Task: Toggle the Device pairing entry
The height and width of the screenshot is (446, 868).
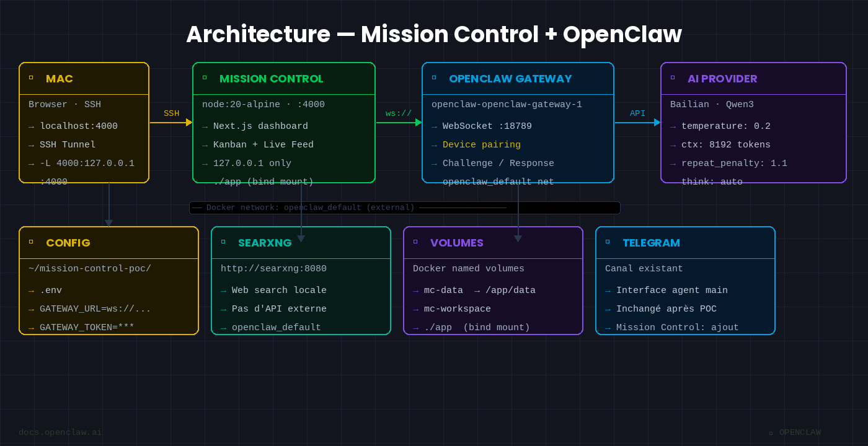Action: point(480,144)
